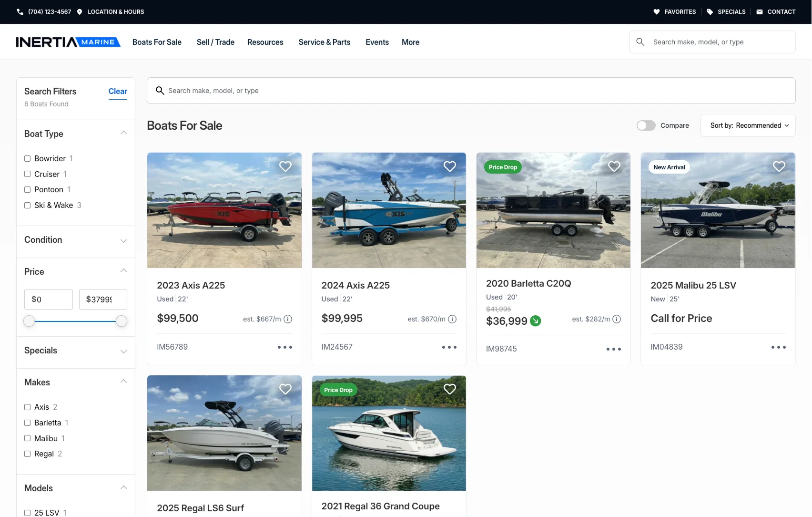Check the Ski & Wake boat type
The height and width of the screenshot is (517, 812).
tap(28, 205)
